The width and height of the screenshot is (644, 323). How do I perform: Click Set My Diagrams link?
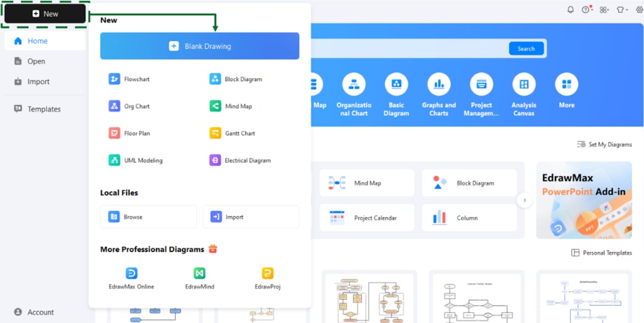[604, 145]
